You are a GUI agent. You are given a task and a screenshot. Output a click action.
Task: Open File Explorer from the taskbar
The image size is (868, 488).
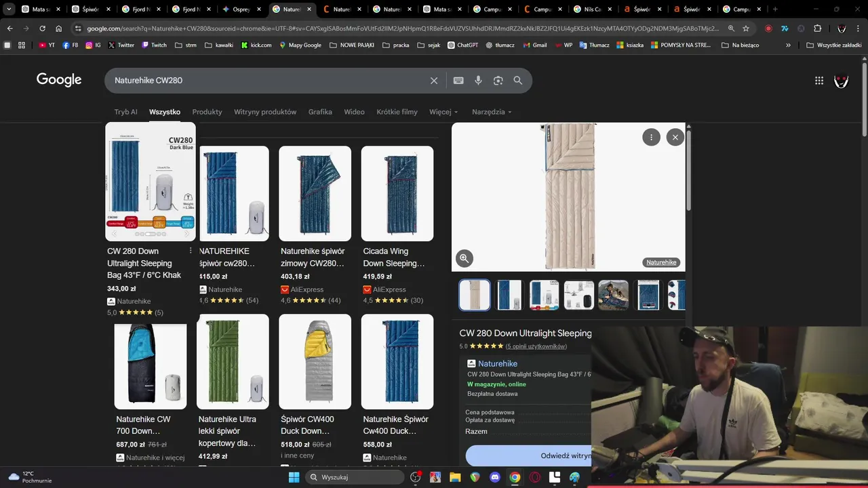(x=455, y=477)
